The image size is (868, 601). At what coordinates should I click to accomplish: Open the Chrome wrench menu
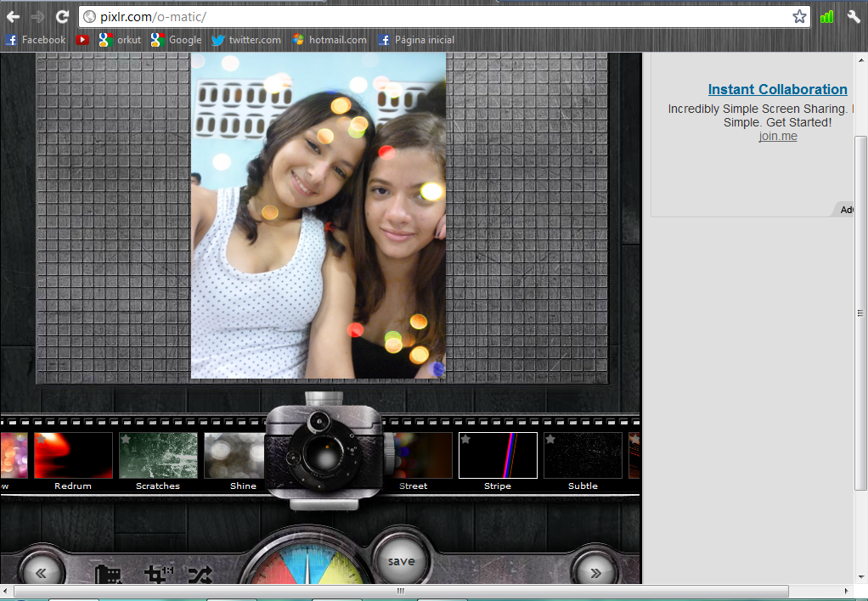click(853, 17)
